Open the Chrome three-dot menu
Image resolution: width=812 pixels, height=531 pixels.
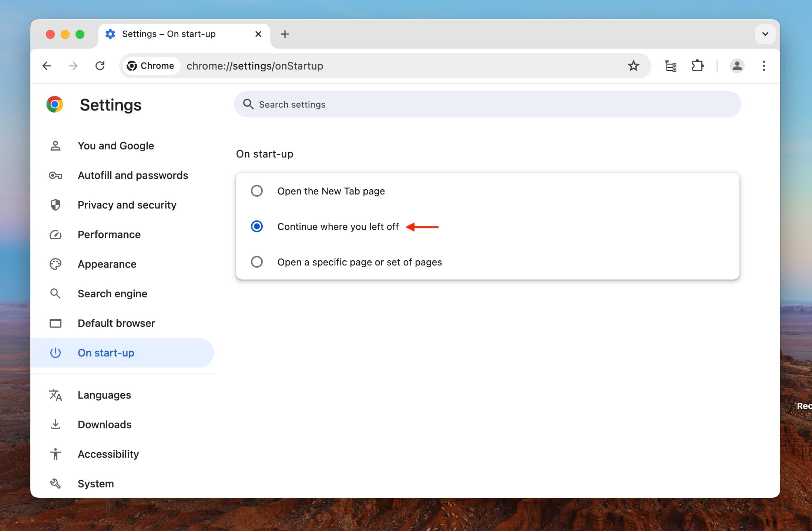tap(763, 66)
